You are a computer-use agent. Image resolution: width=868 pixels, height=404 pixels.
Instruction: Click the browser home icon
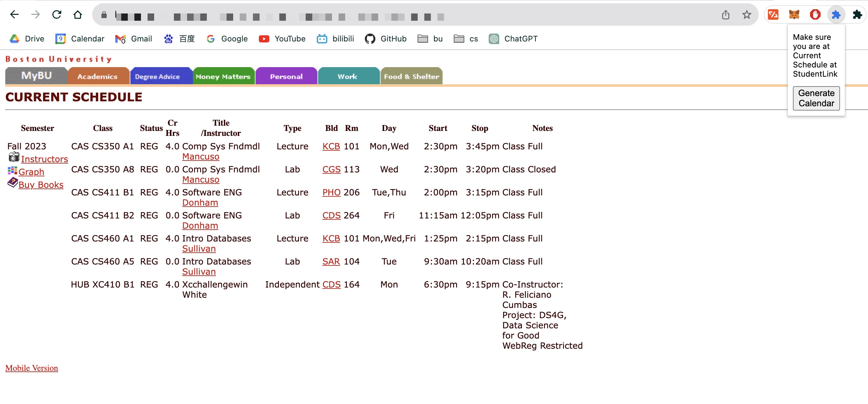point(77,14)
